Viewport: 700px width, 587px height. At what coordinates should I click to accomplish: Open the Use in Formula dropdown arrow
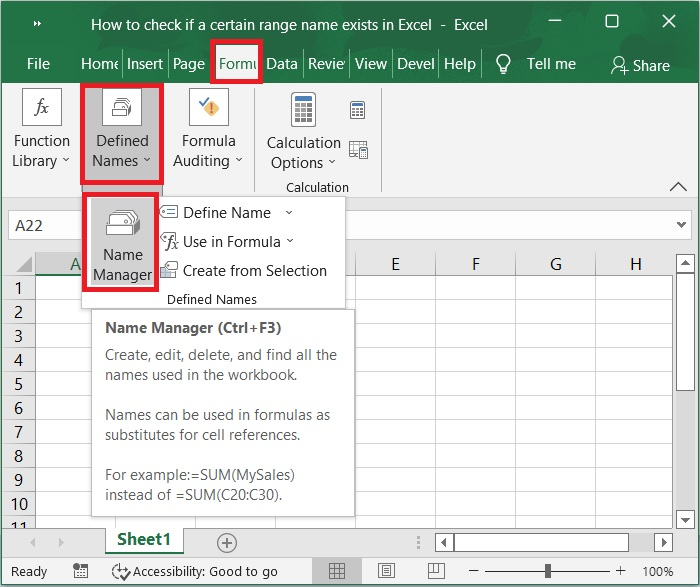coord(290,241)
